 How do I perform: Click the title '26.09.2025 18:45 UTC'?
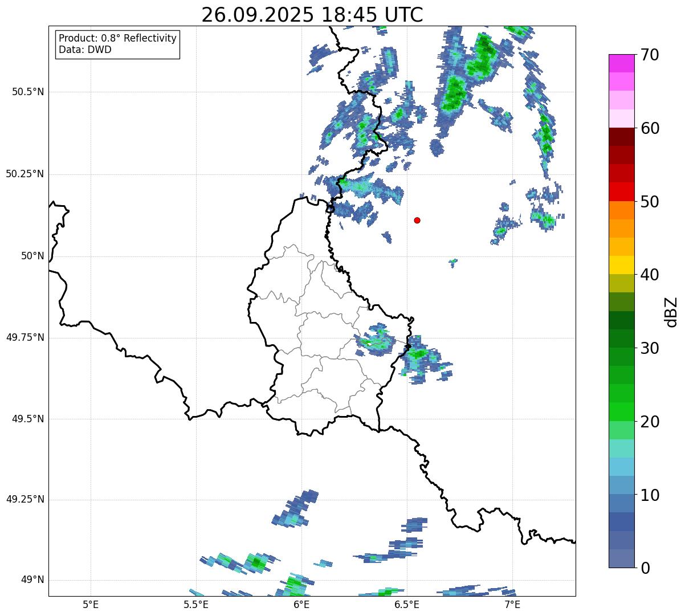click(x=312, y=14)
